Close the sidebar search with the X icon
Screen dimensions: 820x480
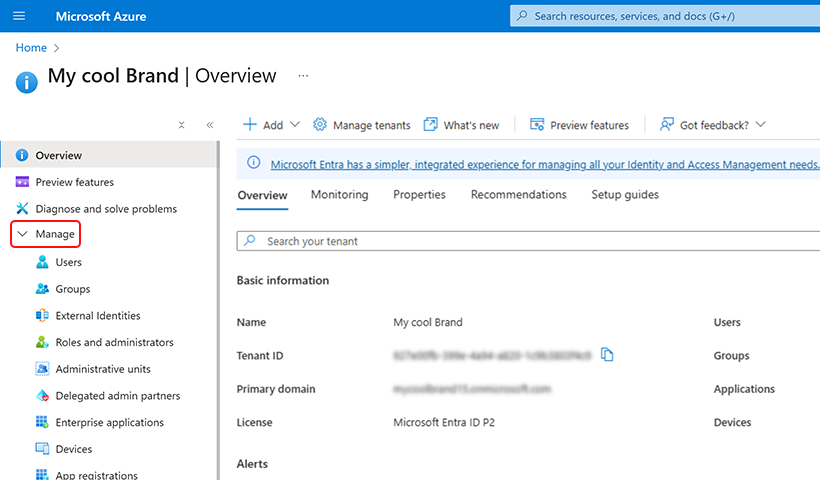pos(181,125)
